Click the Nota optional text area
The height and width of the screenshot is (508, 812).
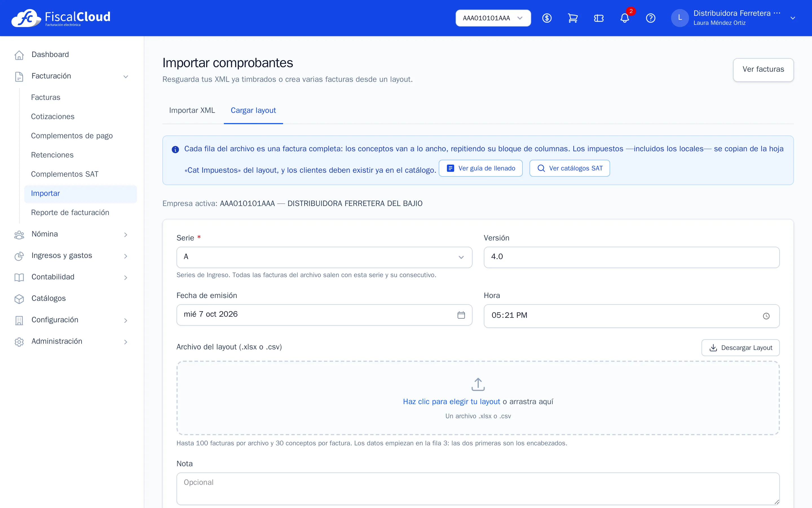[x=478, y=489]
